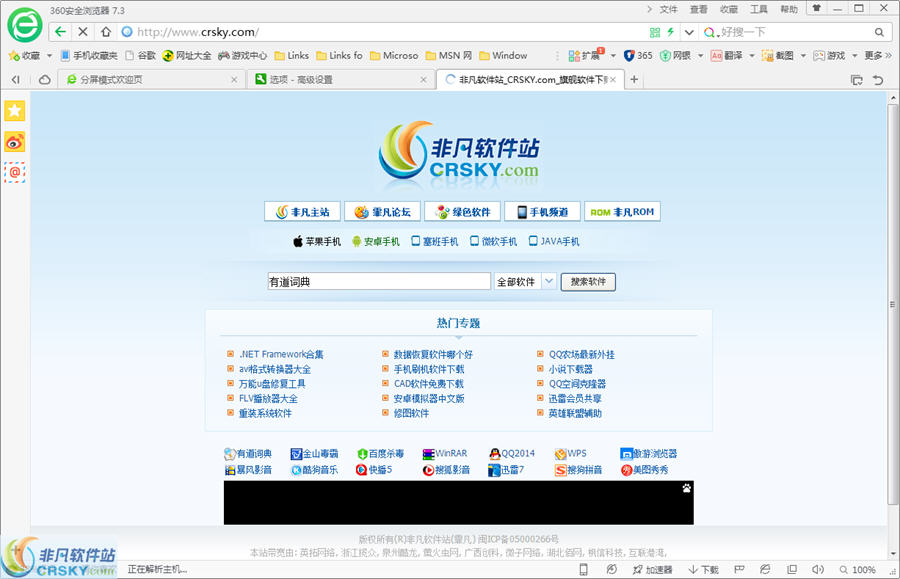This screenshot has height=579, width=900.
Task: Click the 加速器 status bar button
Action: click(x=652, y=569)
